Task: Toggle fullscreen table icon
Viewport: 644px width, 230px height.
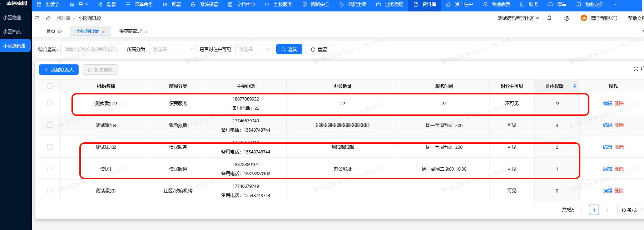Action: click(x=636, y=69)
